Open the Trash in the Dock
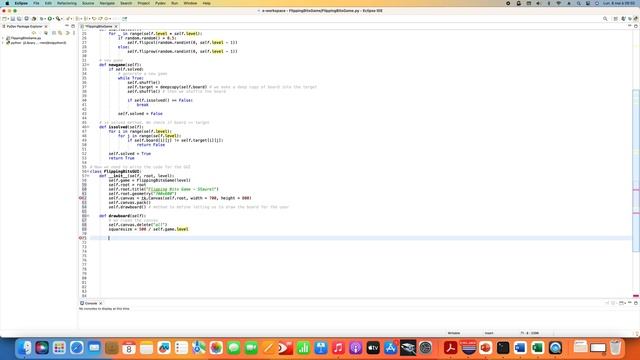The image size is (640, 360). tap(616, 348)
